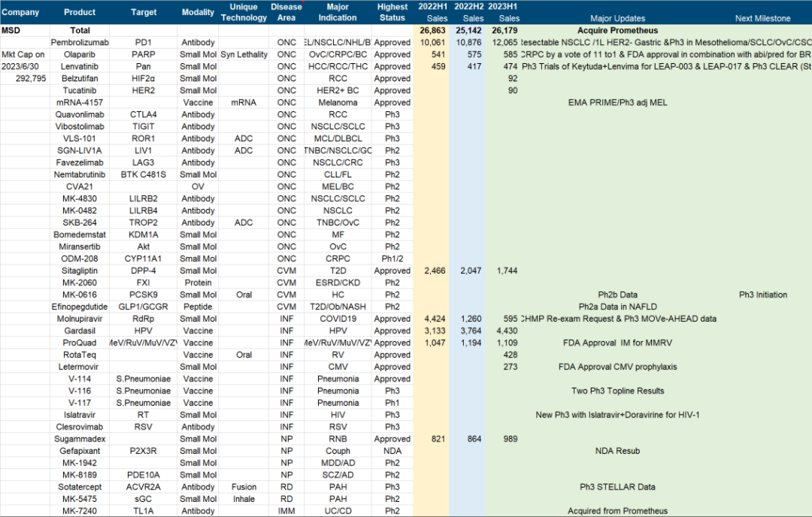
Task: Click the Syn Lethality technology cell
Action: (244, 54)
